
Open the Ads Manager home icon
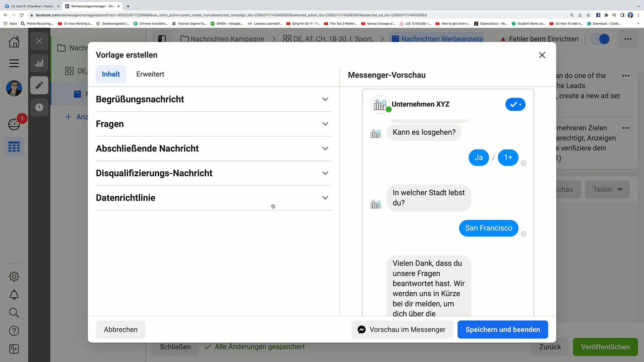click(x=14, y=42)
